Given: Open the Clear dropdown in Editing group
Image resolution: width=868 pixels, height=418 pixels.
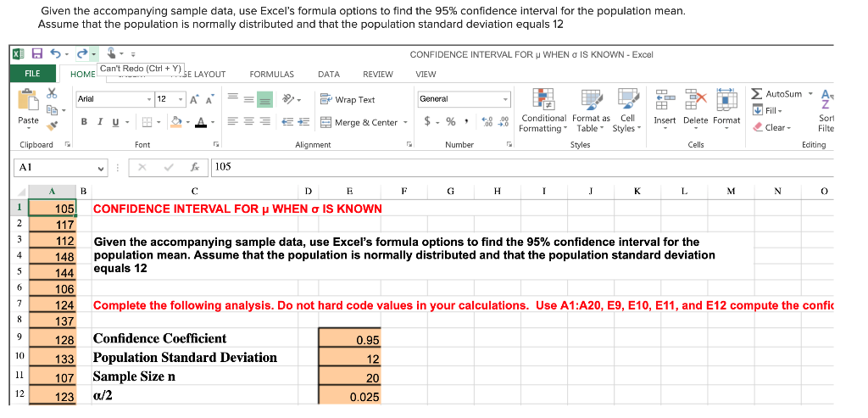Looking at the screenshot, I should click(771, 127).
